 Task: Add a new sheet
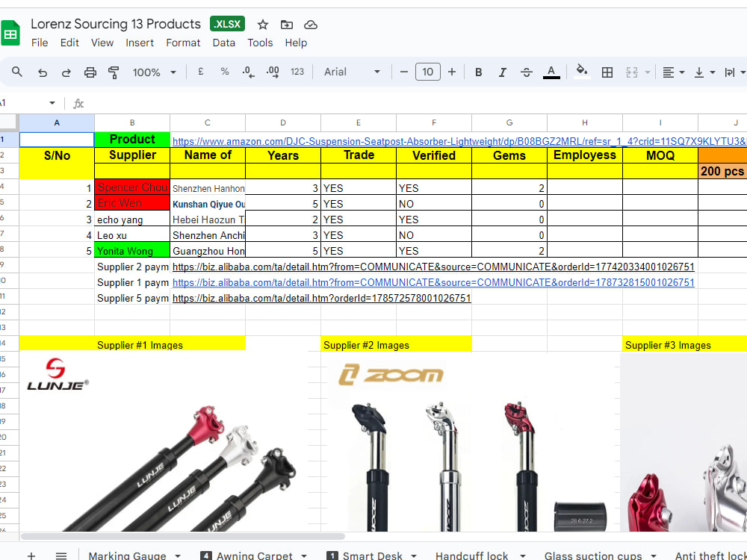[x=31, y=555]
